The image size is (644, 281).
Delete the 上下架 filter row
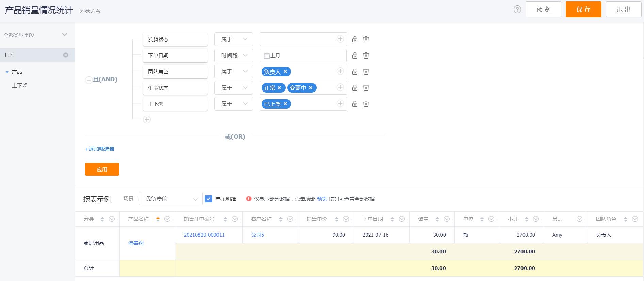(x=366, y=104)
